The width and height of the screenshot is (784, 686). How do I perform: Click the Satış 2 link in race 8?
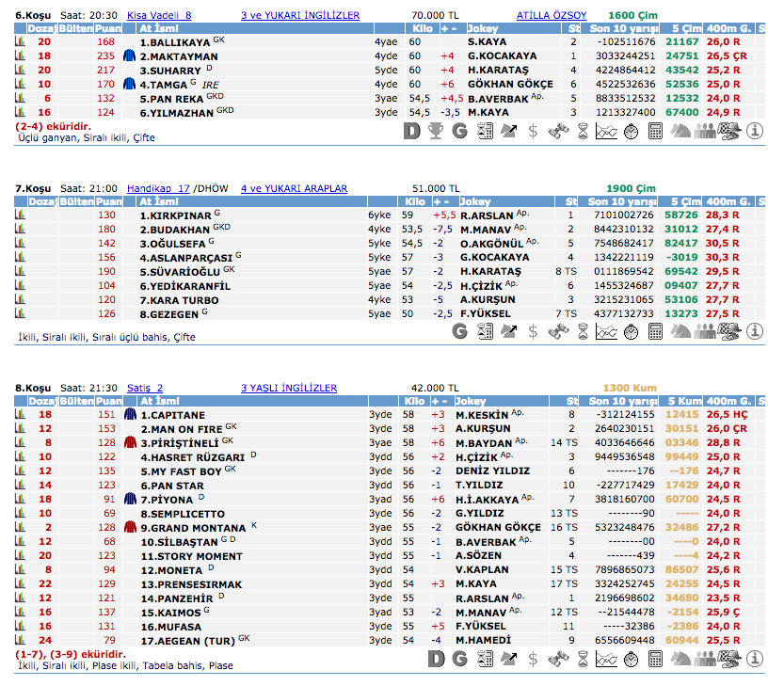click(x=145, y=388)
